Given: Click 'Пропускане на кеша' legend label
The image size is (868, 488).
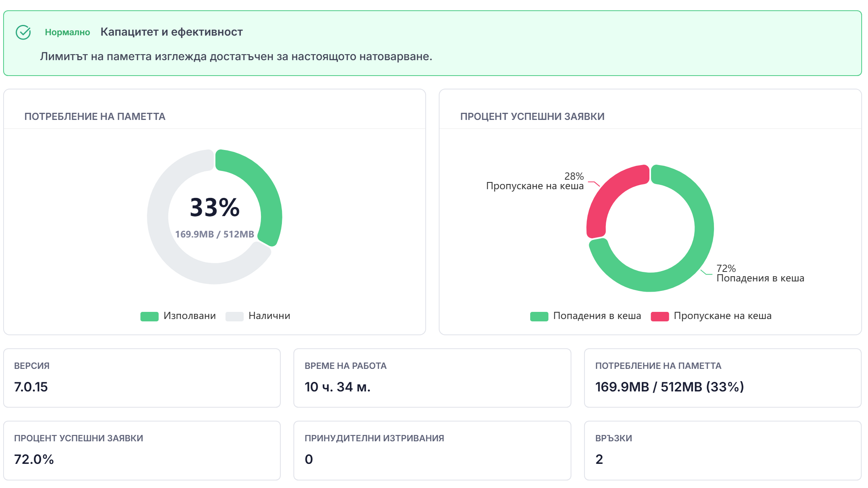Looking at the screenshot, I should click(x=723, y=316).
